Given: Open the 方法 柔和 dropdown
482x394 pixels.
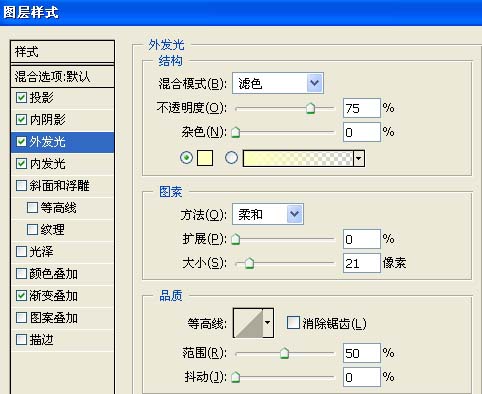Looking at the screenshot, I should [x=268, y=214].
